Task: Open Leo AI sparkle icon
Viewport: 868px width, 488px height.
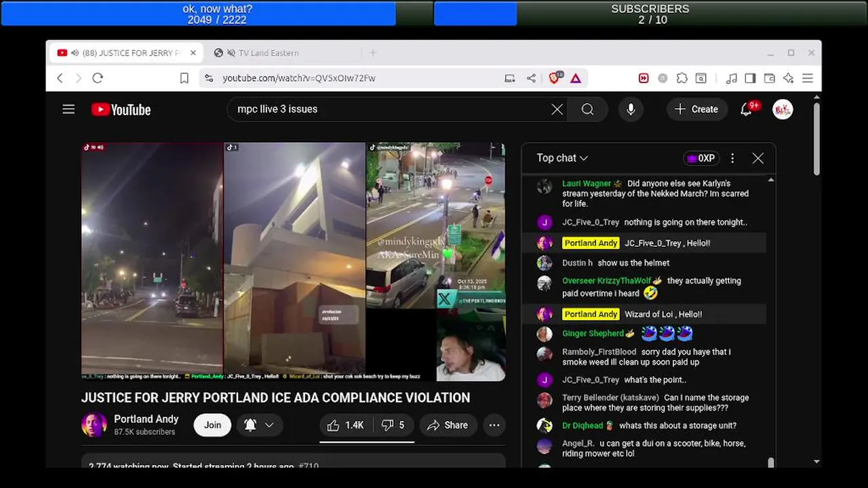Action: 788,78
